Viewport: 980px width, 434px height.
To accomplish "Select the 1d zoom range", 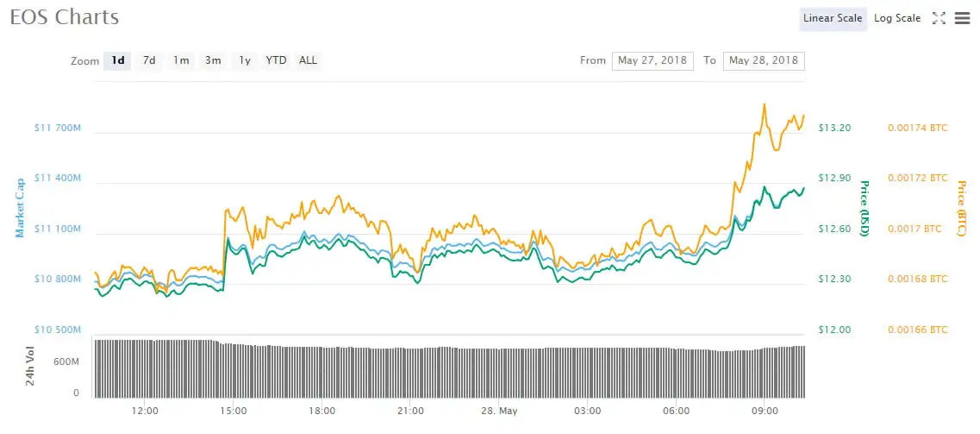I will pyautogui.click(x=118, y=60).
